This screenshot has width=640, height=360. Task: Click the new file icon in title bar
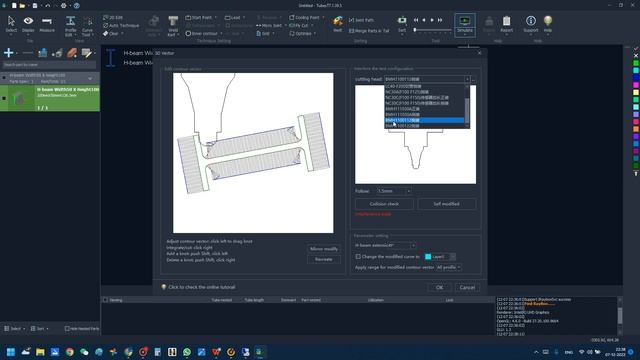coord(14,6)
